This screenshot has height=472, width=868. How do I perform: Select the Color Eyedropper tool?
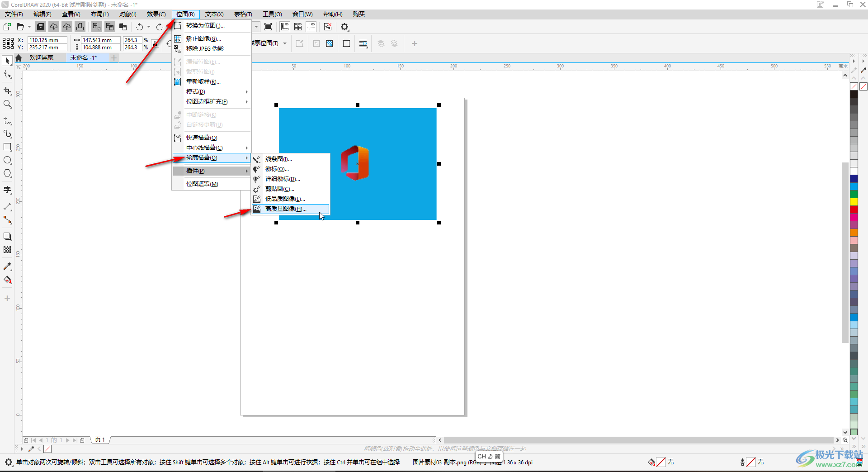7,267
